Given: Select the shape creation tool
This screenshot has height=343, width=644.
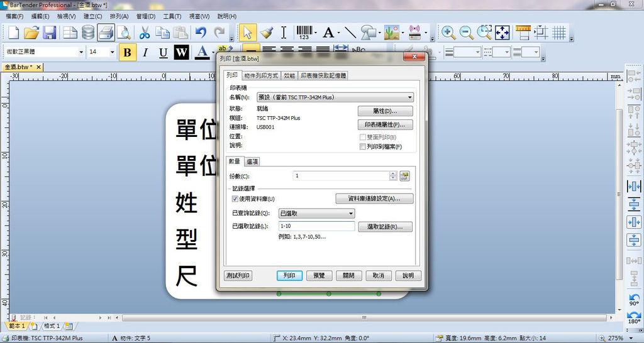Looking at the screenshot, I should (x=369, y=33).
